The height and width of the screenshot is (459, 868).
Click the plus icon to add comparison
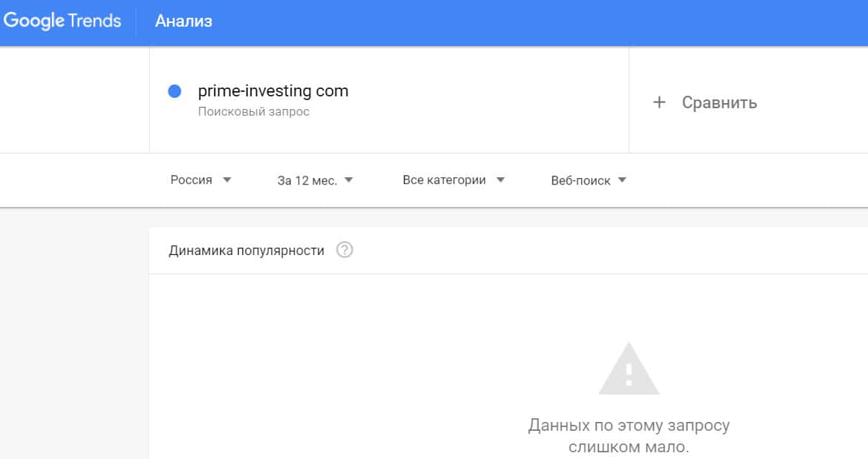(x=659, y=102)
